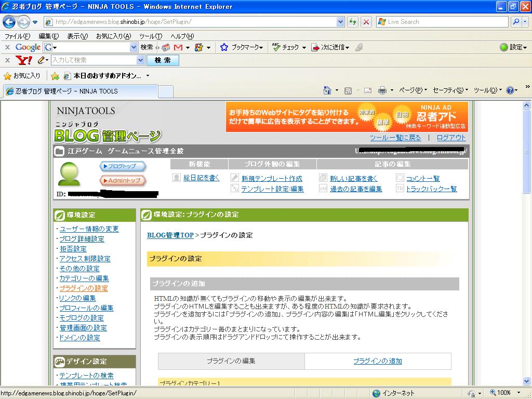Screen dimensions: 532x399
Task: Click the Read Mail envelope icon
Action: click(367, 90)
